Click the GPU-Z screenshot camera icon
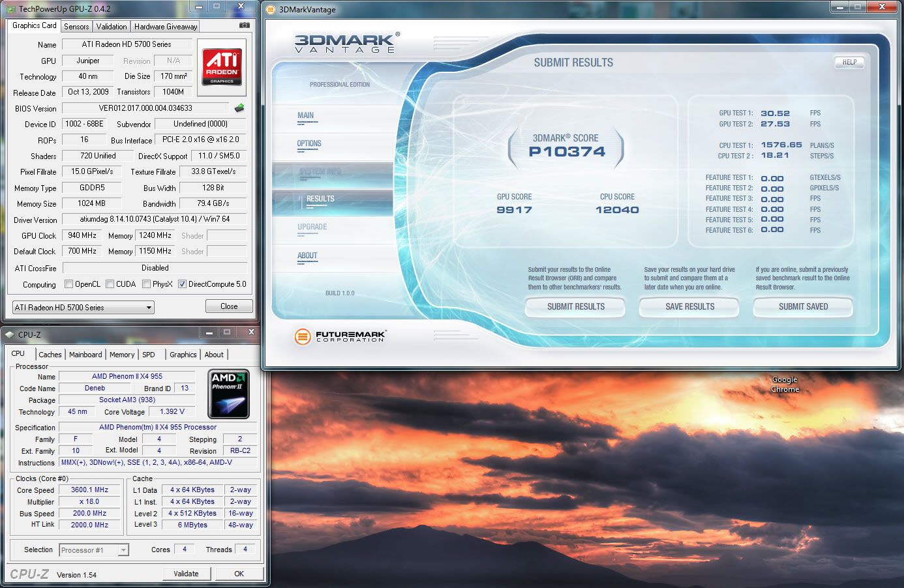The height and width of the screenshot is (588, 904). pyautogui.click(x=245, y=25)
